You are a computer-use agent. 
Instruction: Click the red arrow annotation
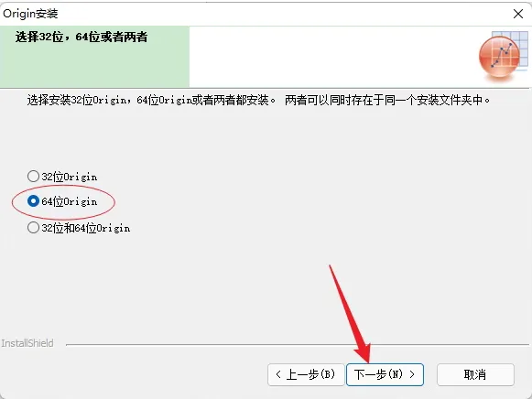(x=350, y=314)
